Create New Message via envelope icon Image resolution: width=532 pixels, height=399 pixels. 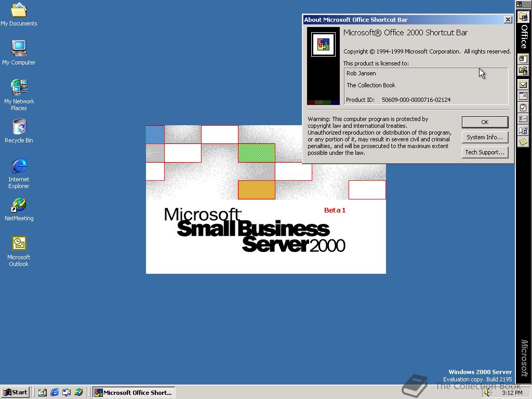pyautogui.click(x=523, y=85)
